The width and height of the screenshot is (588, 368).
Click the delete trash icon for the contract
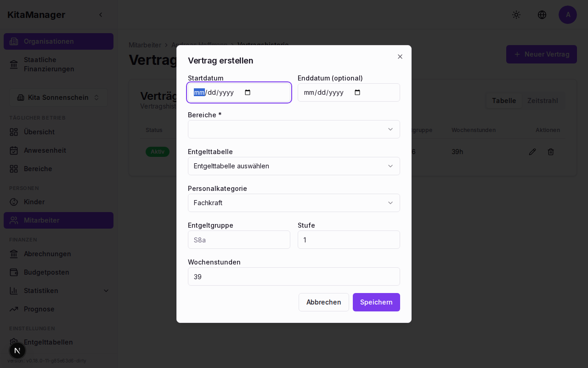[x=551, y=152]
